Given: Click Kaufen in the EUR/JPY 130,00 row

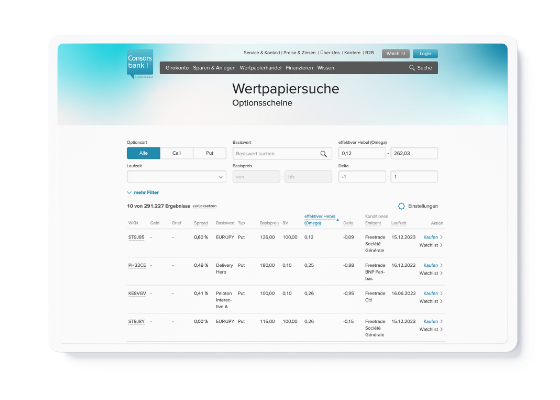Looking at the screenshot, I should (432, 237).
